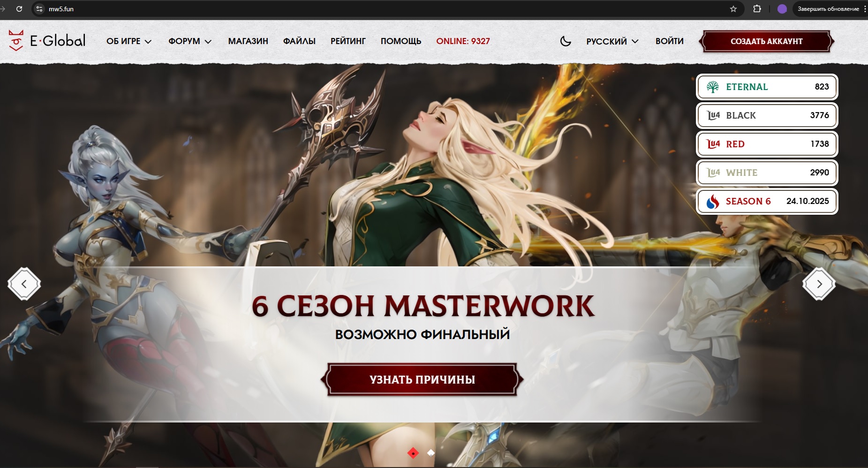The height and width of the screenshot is (468, 868).
Task: Click the ВОЙТИ login link
Action: coord(670,41)
